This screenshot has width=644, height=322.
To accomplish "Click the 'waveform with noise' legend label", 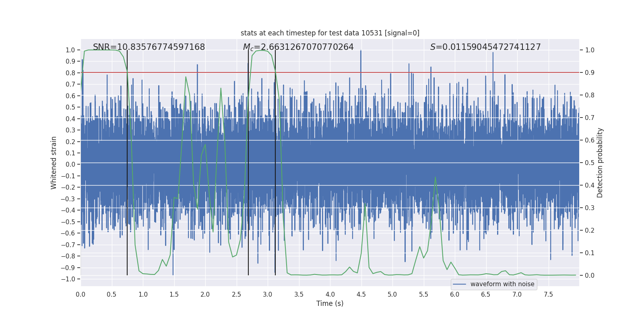I will click(502, 284).
